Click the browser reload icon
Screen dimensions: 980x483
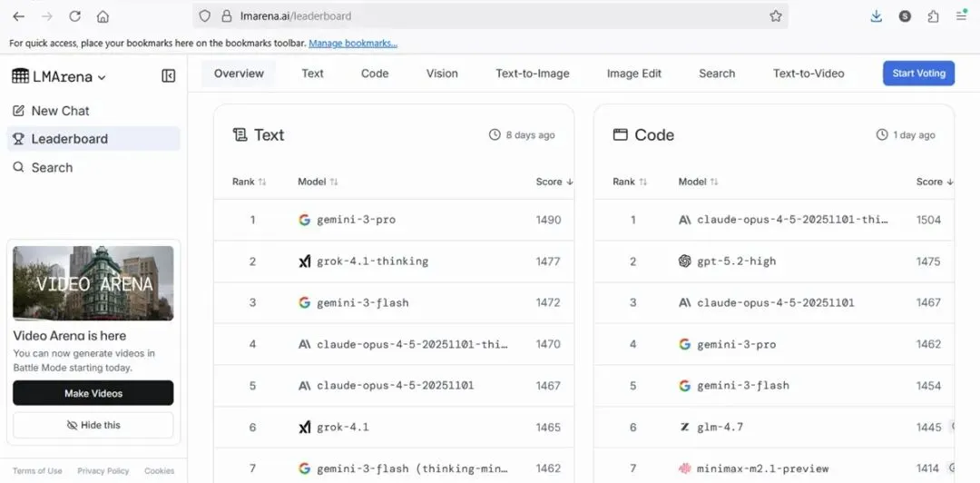74,16
